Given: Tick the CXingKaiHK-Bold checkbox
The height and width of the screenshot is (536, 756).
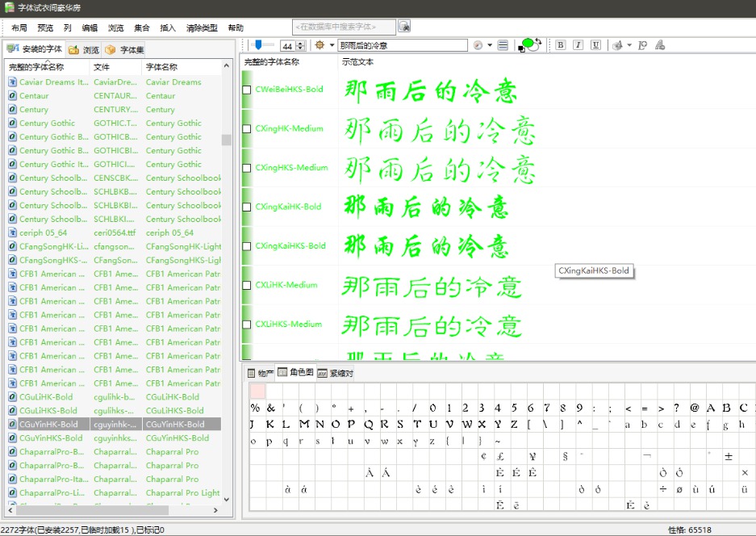Looking at the screenshot, I should tap(246, 207).
